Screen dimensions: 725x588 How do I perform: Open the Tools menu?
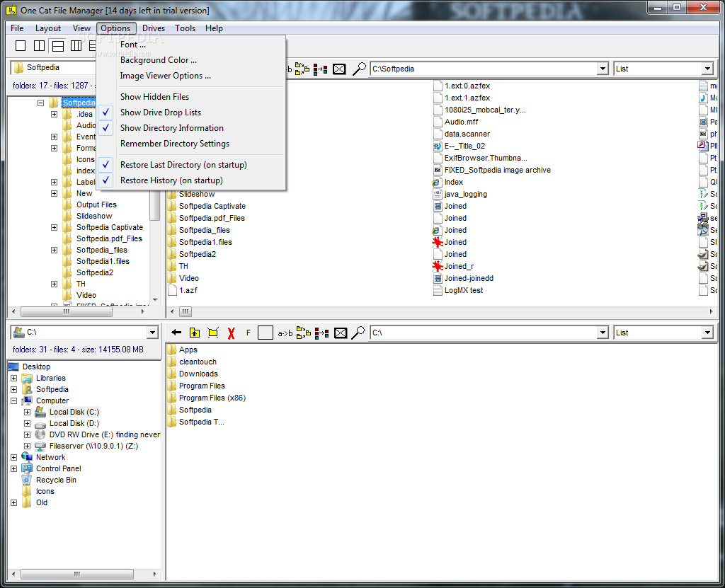pyautogui.click(x=185, y=28)
